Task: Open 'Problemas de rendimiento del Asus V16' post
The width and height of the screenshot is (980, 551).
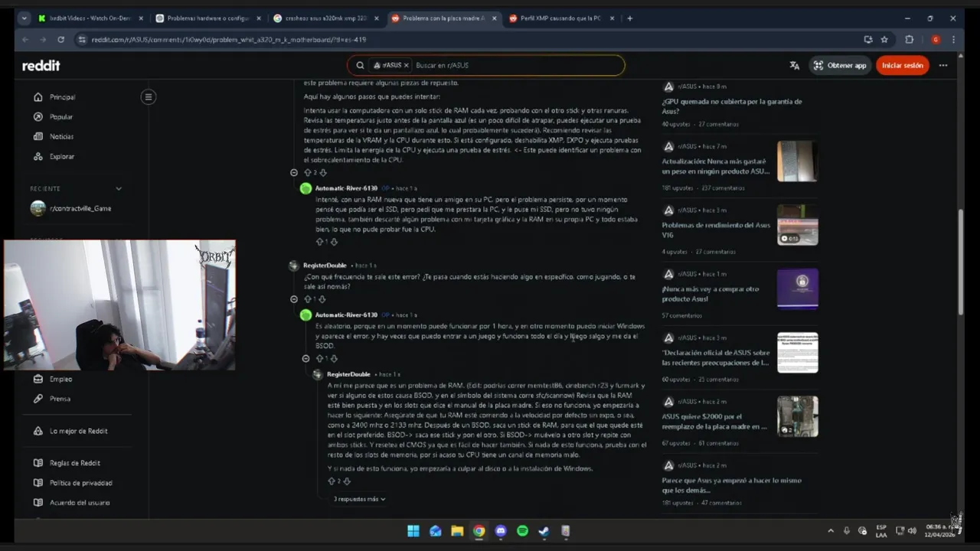Action: tap(716, 230)
